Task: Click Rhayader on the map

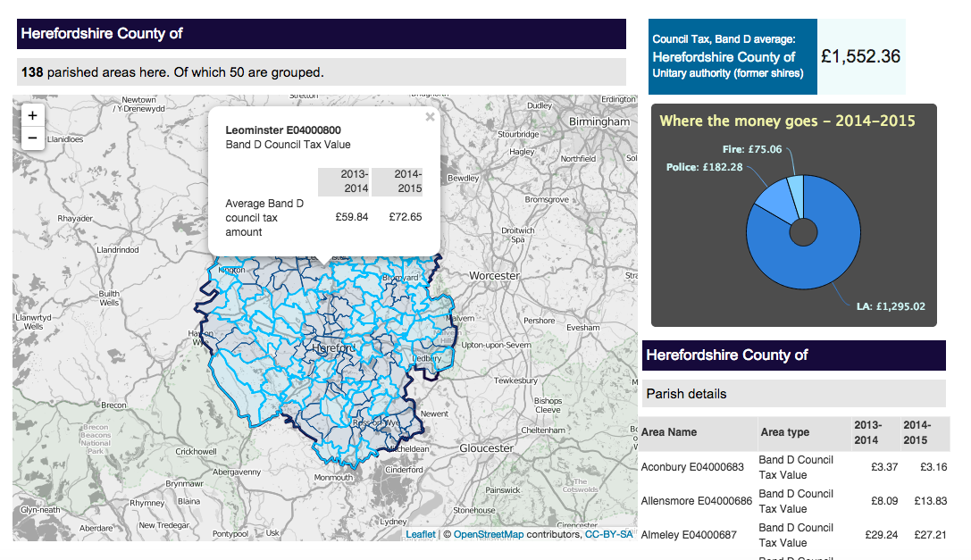Action: point(75,219)
